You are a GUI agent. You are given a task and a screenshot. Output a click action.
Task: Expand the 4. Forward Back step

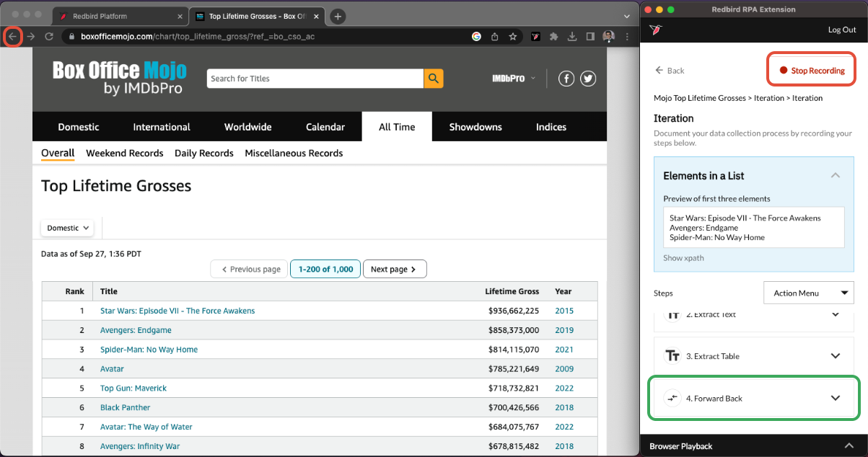[x=836, y=398]
